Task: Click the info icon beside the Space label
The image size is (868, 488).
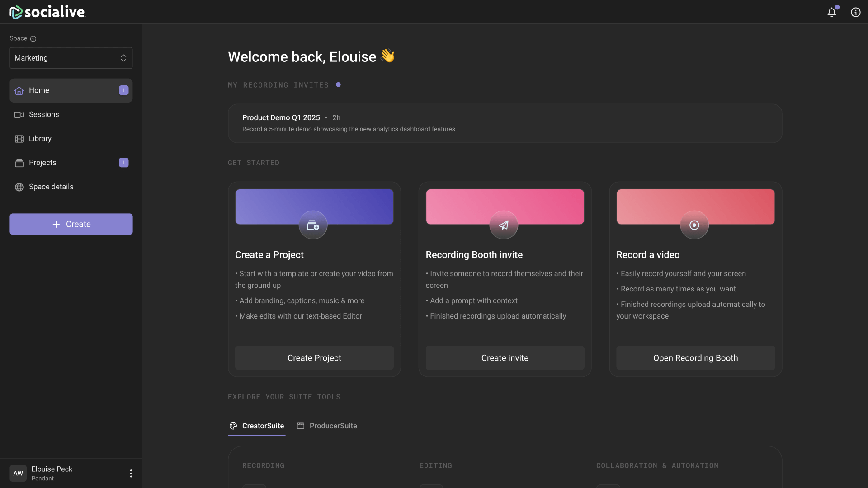Action: [x=33, y=39]
